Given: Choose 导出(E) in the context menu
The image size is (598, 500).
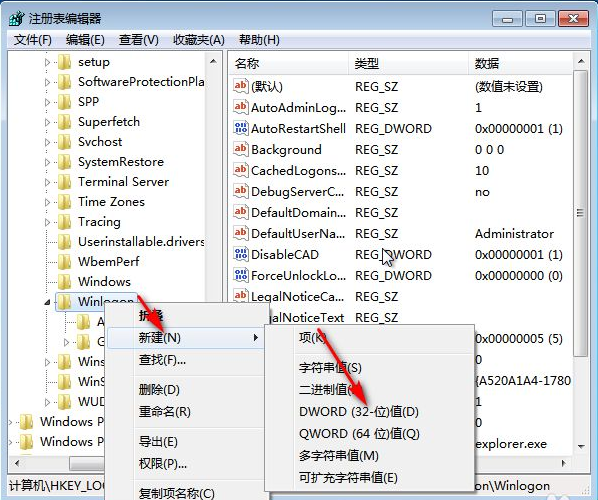Looking at the screenshot, I should click(x=185, y=442).
